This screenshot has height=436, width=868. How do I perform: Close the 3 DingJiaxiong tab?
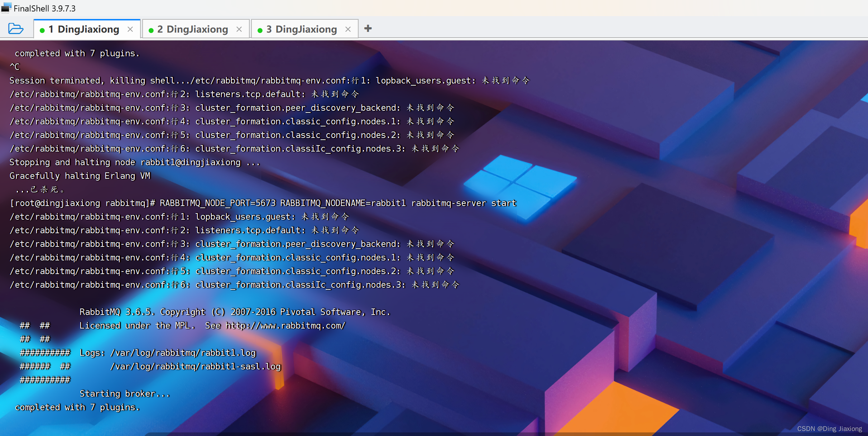click(x=348, y=29)
